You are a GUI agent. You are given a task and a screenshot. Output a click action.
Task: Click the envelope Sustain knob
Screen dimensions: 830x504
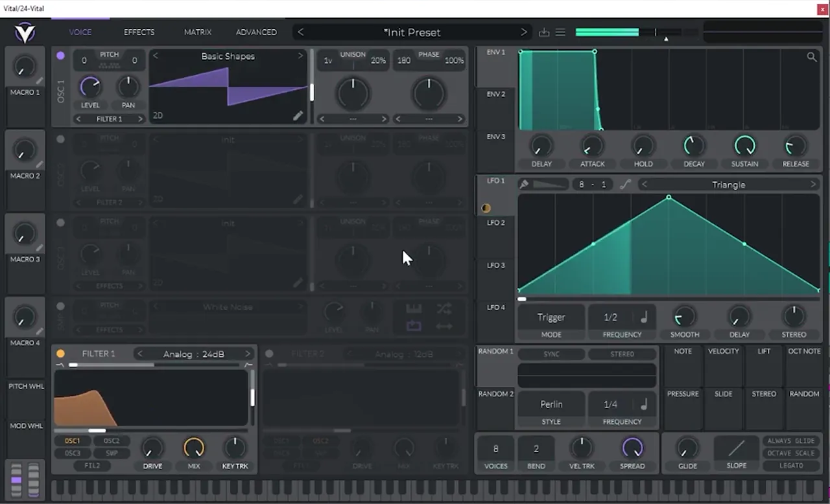[x=744, y=146]
